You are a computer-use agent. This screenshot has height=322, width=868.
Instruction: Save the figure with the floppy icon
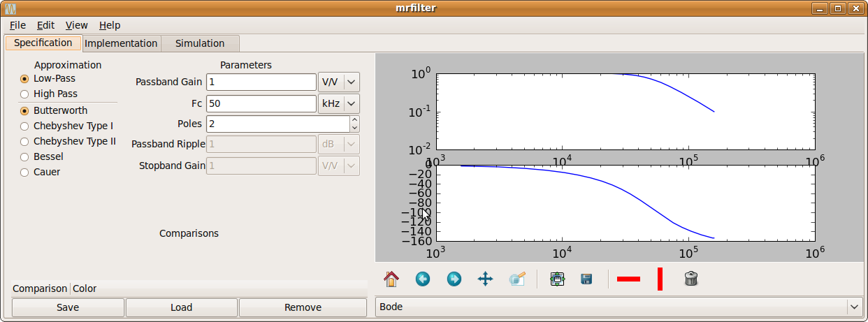tap(587, 279)
